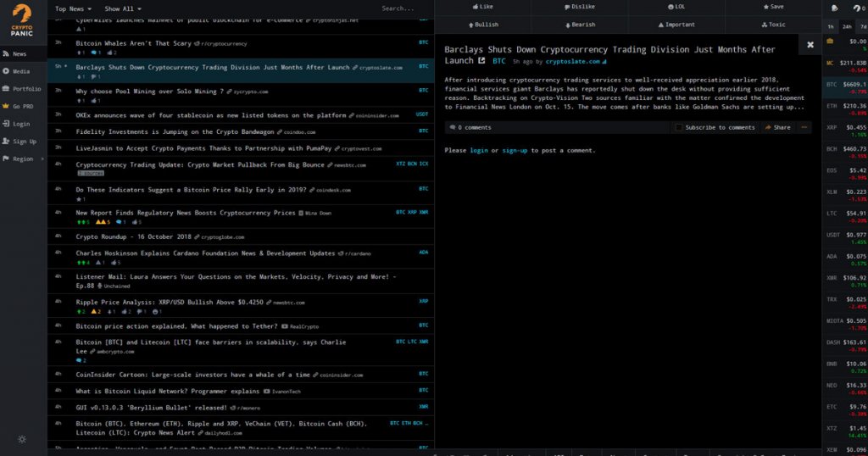Image resolution: width=868 pixels, height=456 pixels.
Task: Open portfolio briefcase row in price sidebar
Action: [845, 44]
